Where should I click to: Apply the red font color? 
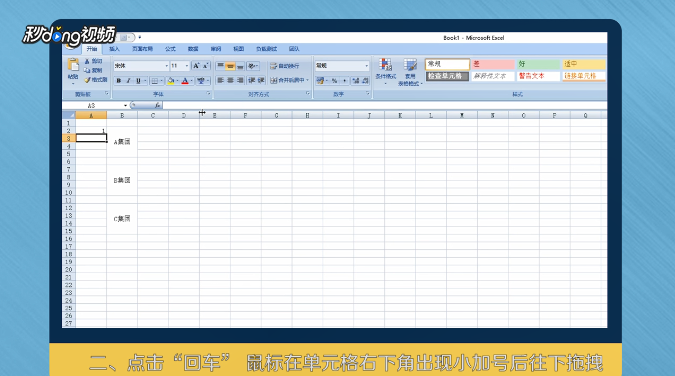[185, 81]
